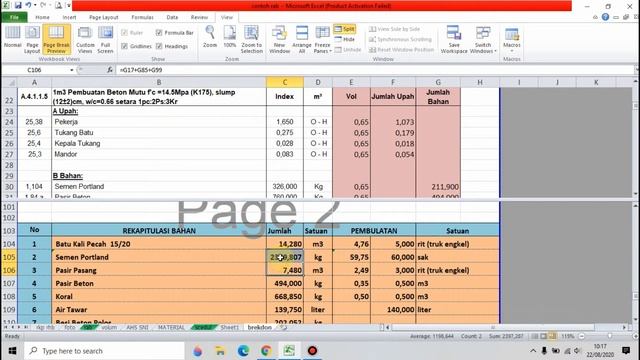The image size is (640, 360).
Task: Click cell value 211,900
Action: pos(438,187)
